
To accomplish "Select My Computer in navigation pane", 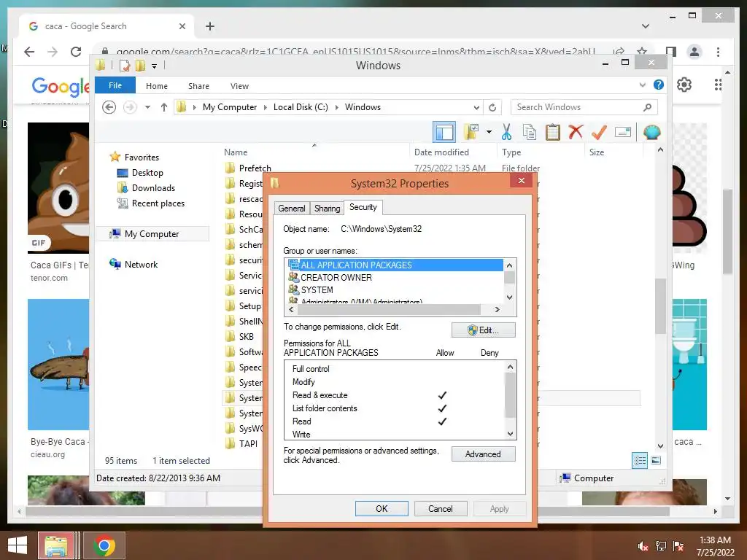I will [152, 234].
